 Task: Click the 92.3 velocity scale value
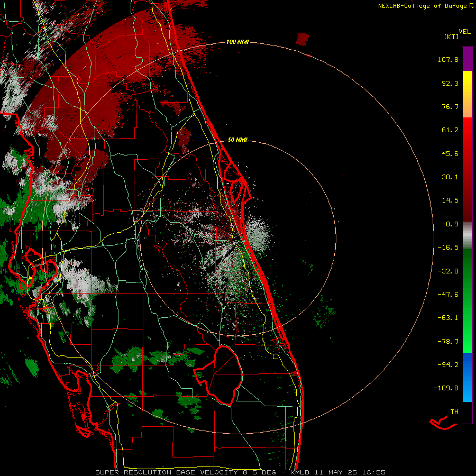(450, 83)
